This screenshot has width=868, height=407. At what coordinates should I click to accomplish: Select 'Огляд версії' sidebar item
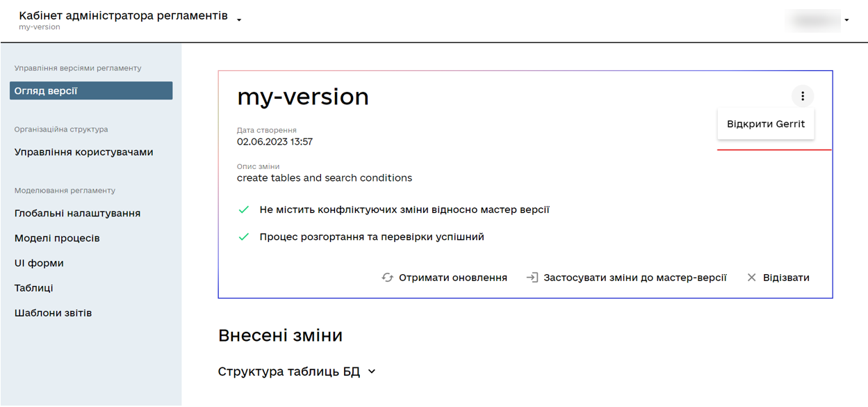point(91,90)
